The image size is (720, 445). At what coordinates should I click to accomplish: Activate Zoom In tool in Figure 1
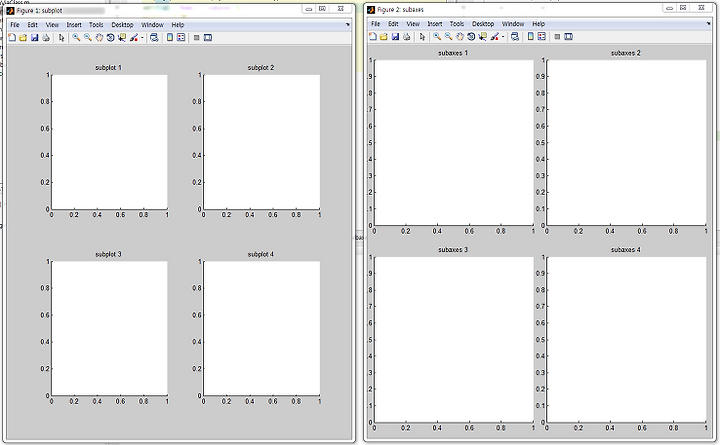coord(76,38)
